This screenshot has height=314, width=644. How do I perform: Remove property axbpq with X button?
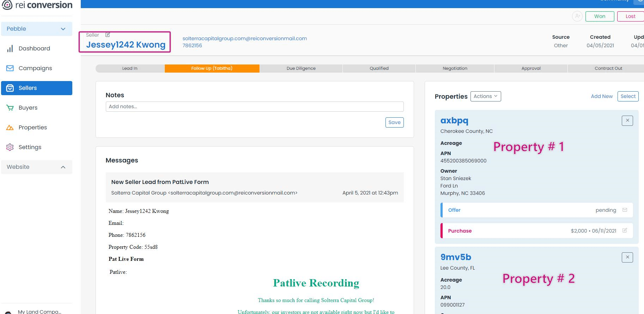(x=627, y=121)
